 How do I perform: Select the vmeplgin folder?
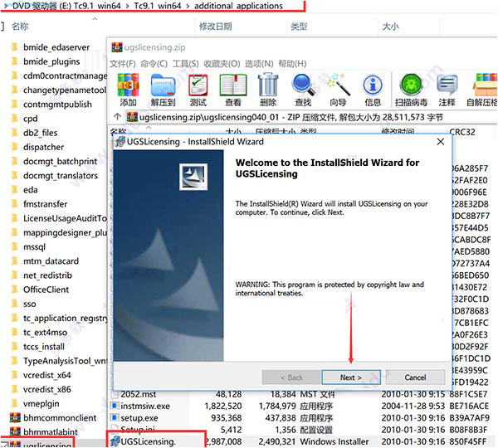click(x=41, y=404)
